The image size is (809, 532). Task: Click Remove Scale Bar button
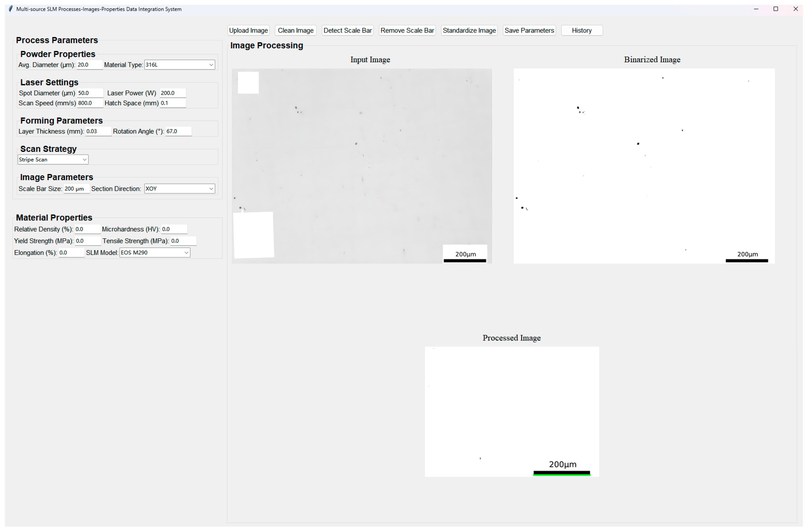407,31
